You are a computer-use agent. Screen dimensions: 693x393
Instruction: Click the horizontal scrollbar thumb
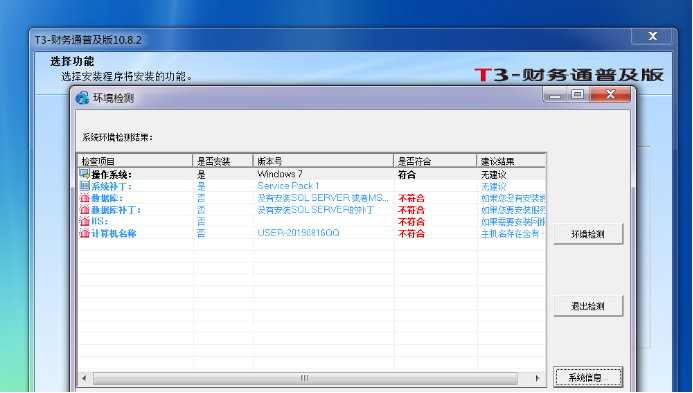pos(305,378)
